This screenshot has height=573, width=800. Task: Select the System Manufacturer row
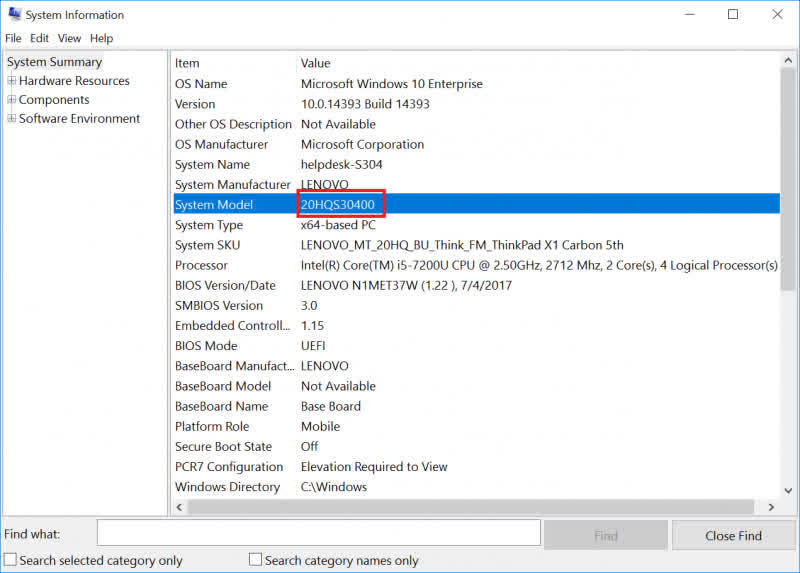click(x=477, y=185)
